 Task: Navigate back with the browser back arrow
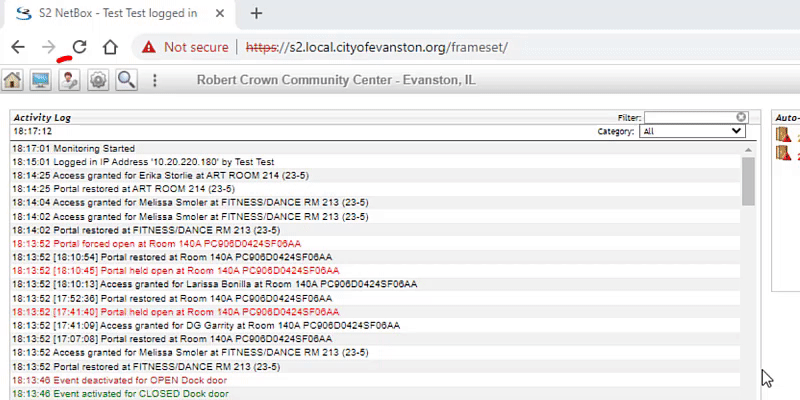click(18, 47)
